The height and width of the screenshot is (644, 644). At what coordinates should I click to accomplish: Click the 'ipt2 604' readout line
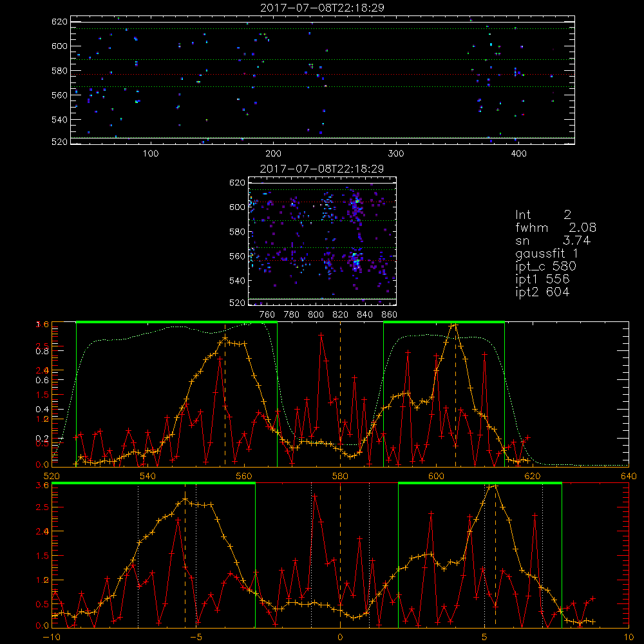click(x=542, y=292)
